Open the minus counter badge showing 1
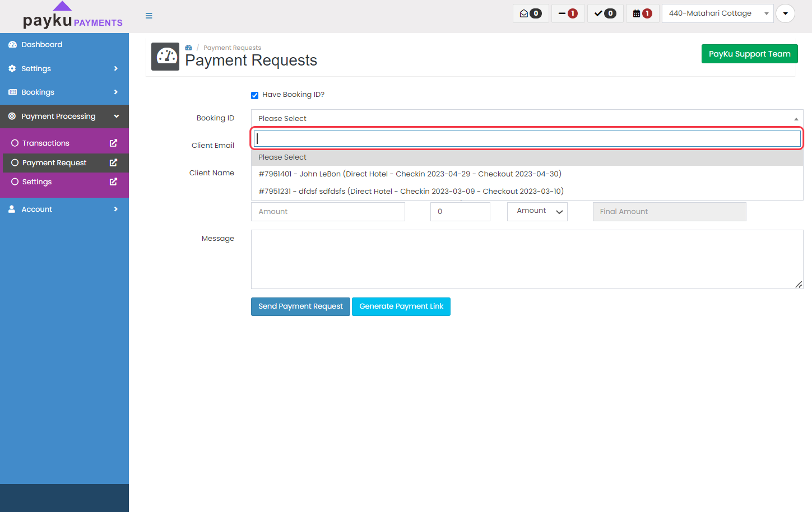Image resolution: width=812 pixels, height=512 pixels. point(568,13)
